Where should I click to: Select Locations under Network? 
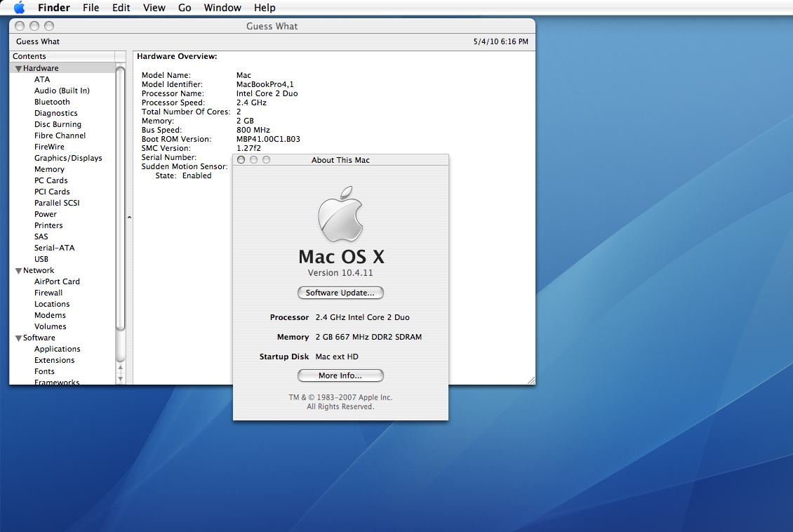pos(52,304)
